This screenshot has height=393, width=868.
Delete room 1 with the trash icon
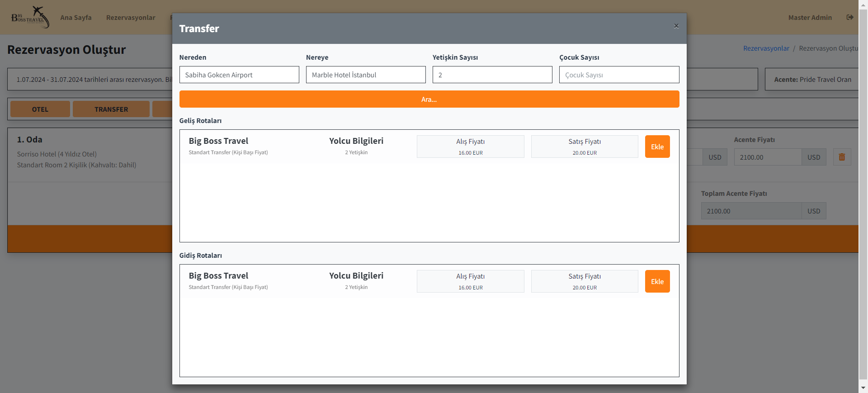point(842,157)
